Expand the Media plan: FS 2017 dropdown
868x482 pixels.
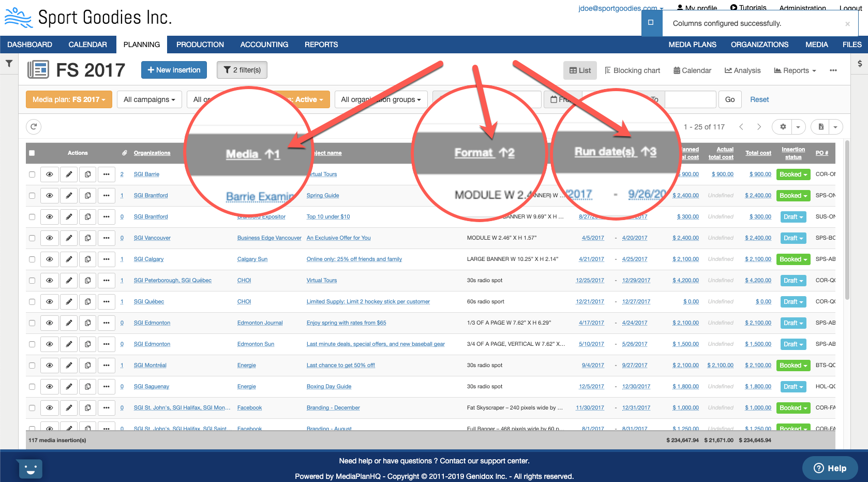(x=69, y=99)
